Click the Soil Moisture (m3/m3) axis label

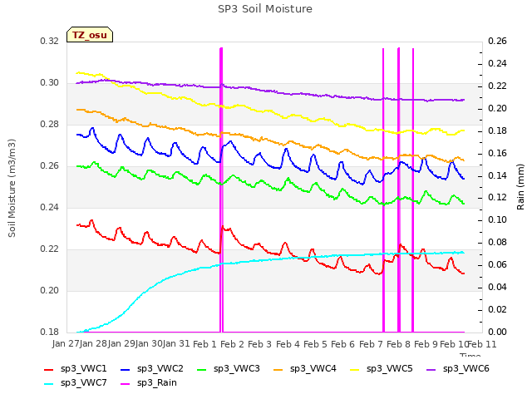[12, 188]
